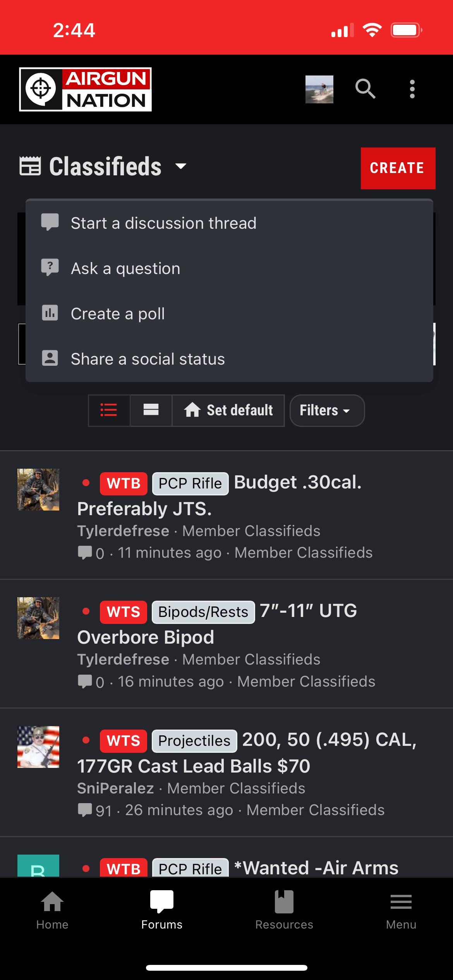Screen dimensions: 453x980
Task: Choose Ask a question
Action: coord(229,268)
